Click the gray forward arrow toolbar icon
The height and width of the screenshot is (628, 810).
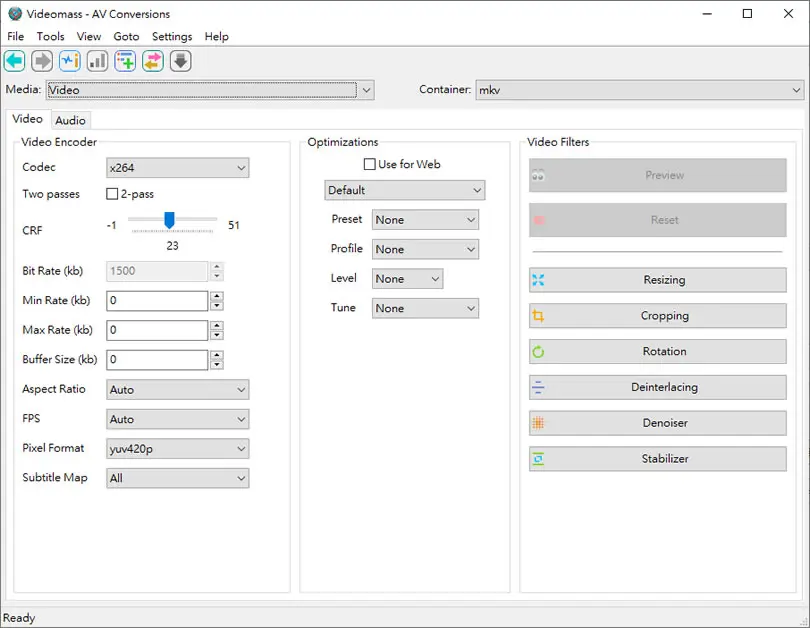click(x=42, y=61)
